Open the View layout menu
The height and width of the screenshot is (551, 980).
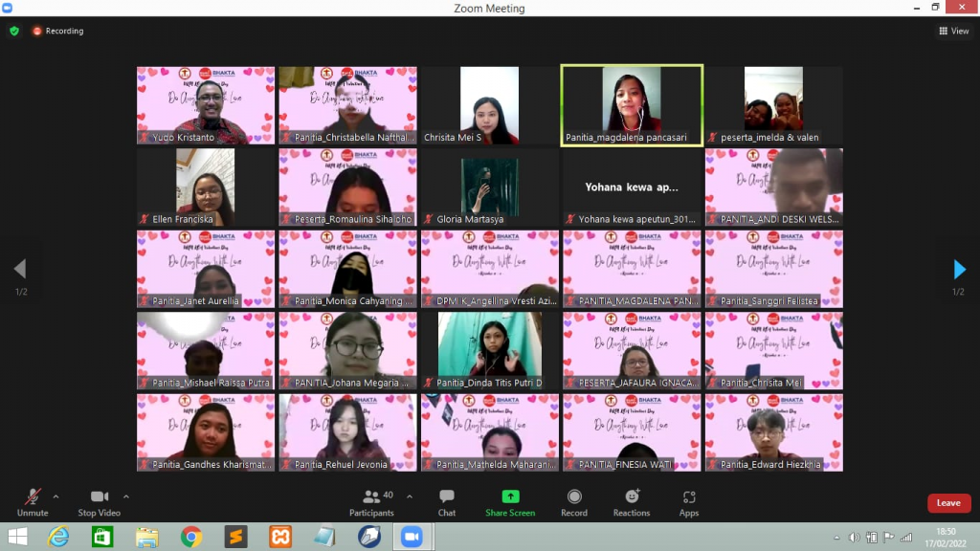click(x=953, y=31)
